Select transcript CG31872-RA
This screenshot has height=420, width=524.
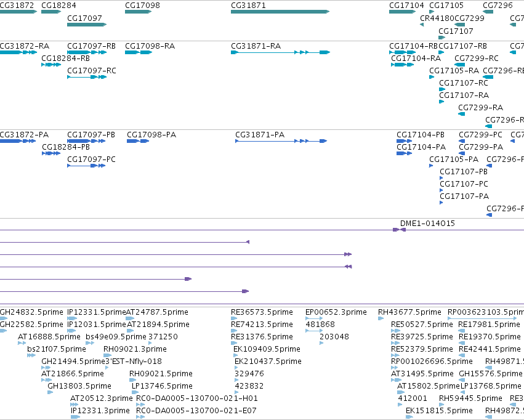tap(18, 52)
